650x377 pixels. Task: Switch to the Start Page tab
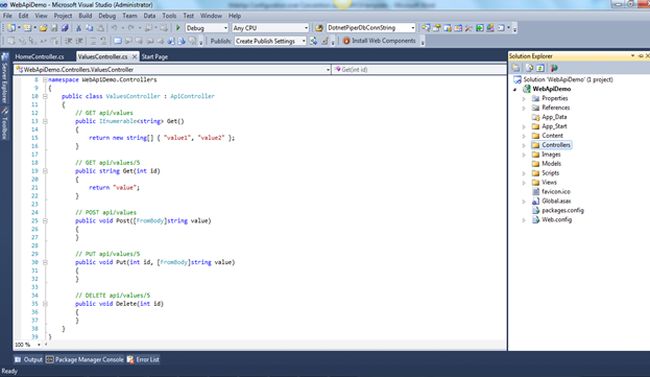(x=155, y=56)
